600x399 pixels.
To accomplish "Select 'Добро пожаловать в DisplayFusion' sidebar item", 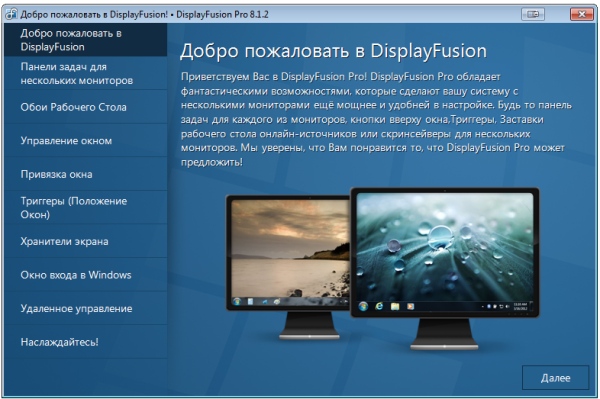I will click(x=86, y=40).
